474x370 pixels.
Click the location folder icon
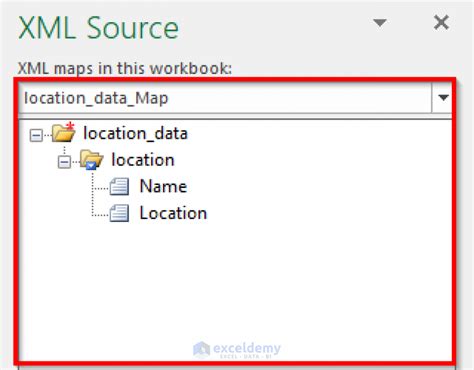coord(91,159)
